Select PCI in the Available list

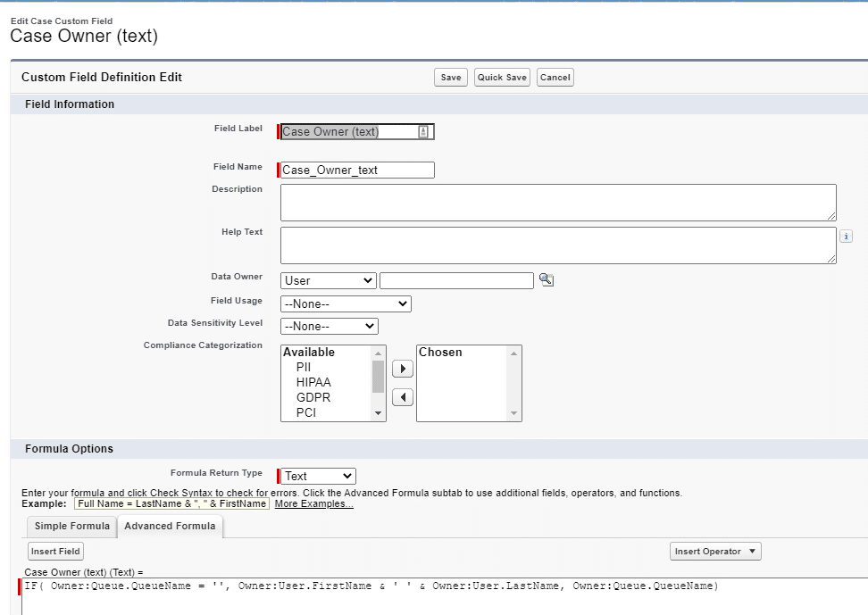[306, 413]
